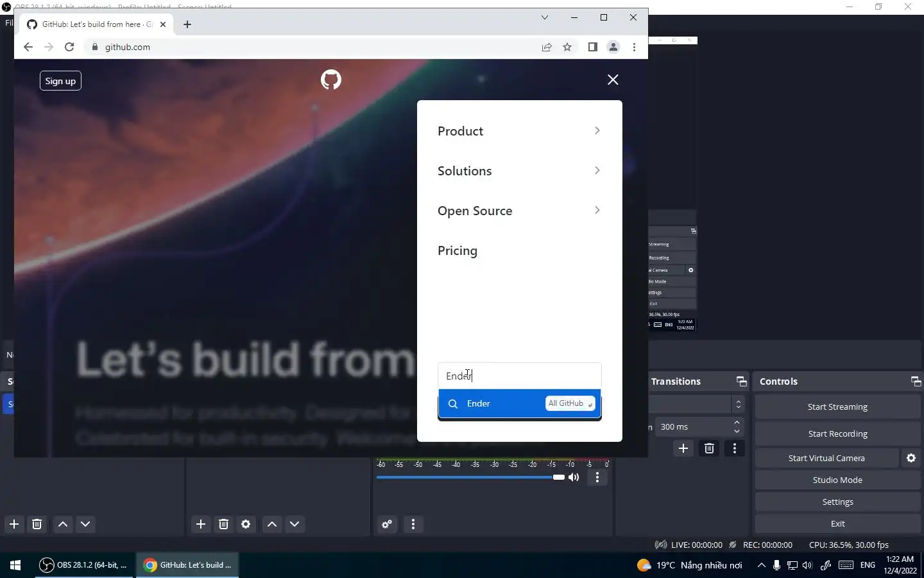The width and height of the screenshot is (924, 578).
Task: Toggle Studio Mode in OBS
Action: coord(837,480)
